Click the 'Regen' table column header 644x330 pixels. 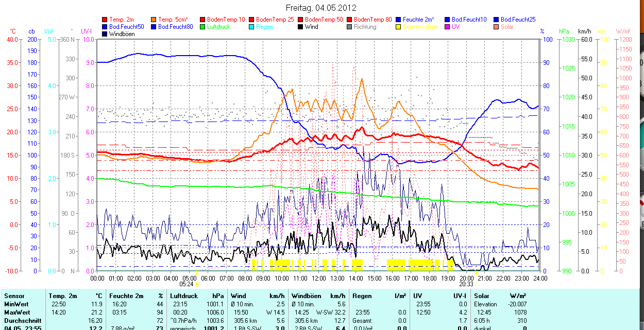[362, 296]
